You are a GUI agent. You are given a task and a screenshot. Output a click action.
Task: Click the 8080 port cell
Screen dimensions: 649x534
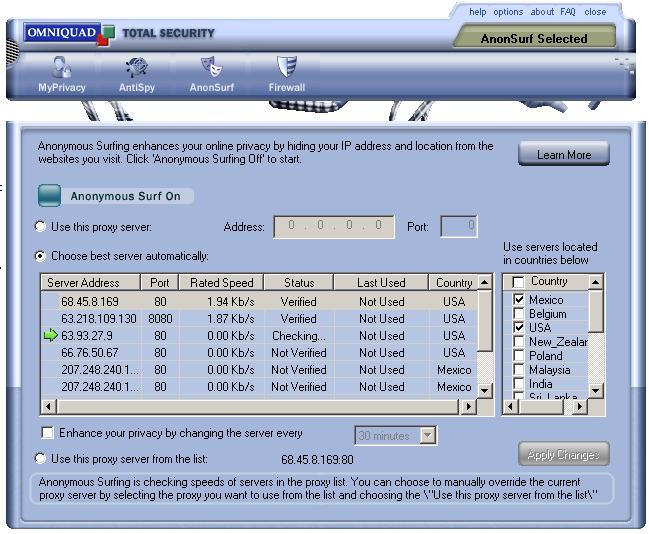click(x=160, y=319)
